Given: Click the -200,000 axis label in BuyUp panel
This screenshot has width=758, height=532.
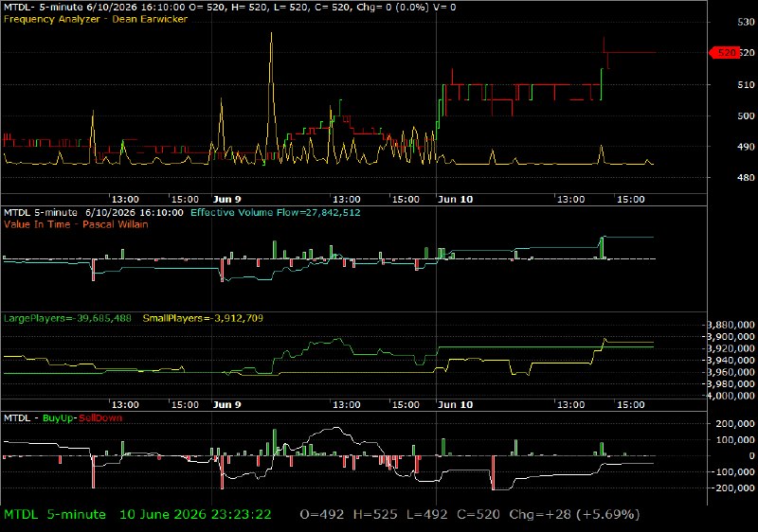Looking at the screenshot, I should [732, 488].
